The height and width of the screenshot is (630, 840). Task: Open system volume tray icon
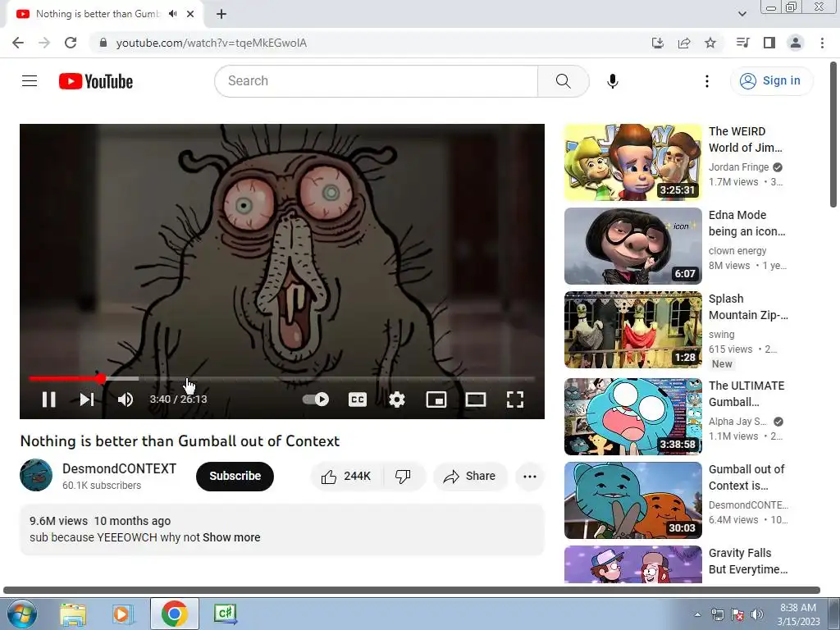pyautogui.click(x=757, y=614)
